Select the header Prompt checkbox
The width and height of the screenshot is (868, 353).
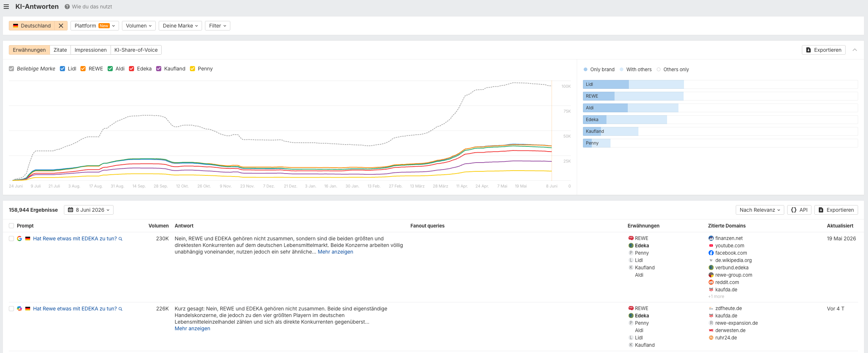11,226
